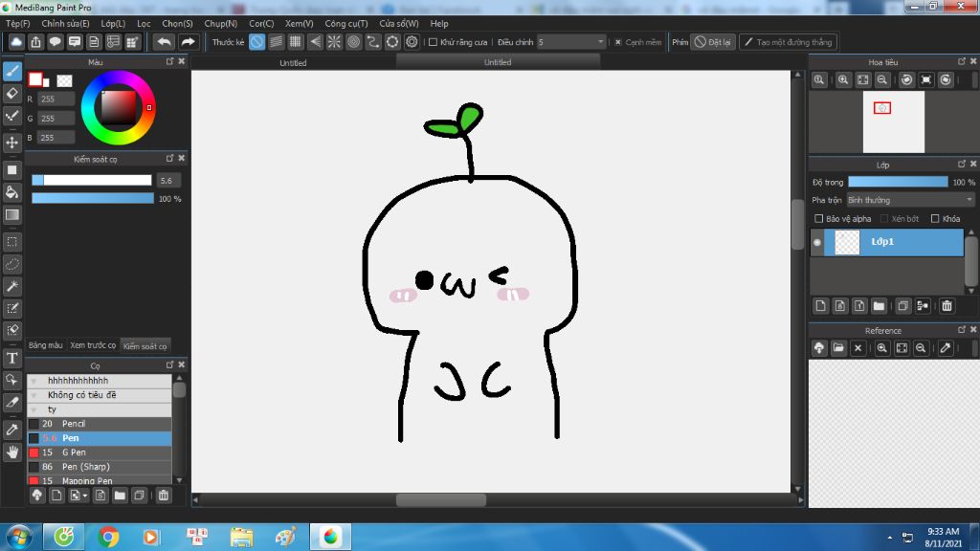
Task: Open Google Chrome from the taskbar
Action: point(107,537)
